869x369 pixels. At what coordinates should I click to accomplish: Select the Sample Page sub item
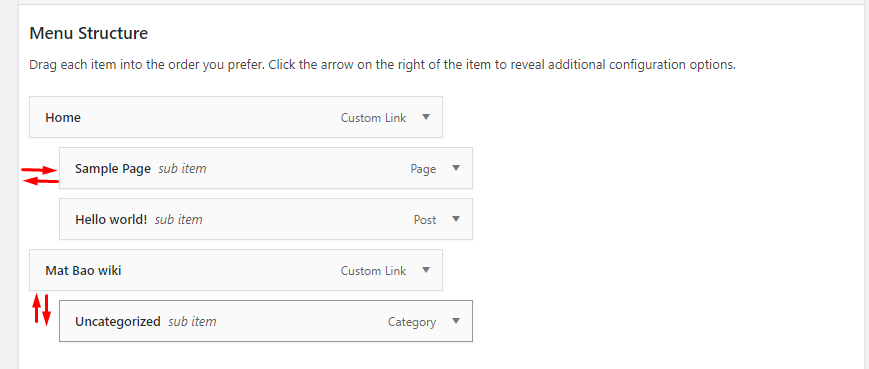265,168
